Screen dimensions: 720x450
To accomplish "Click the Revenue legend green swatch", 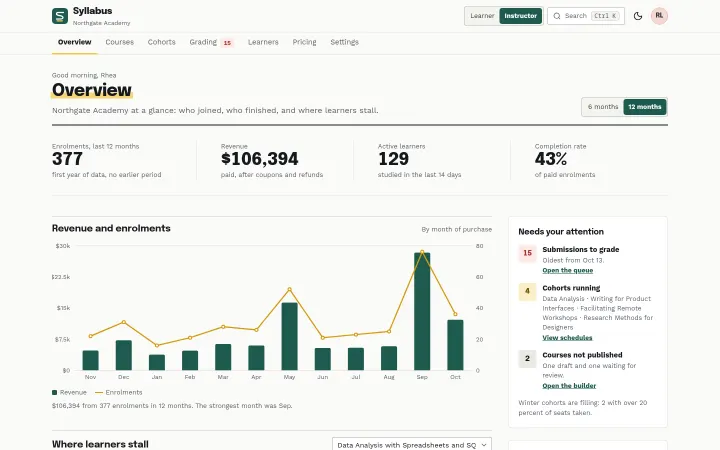I will pos(54,393).
